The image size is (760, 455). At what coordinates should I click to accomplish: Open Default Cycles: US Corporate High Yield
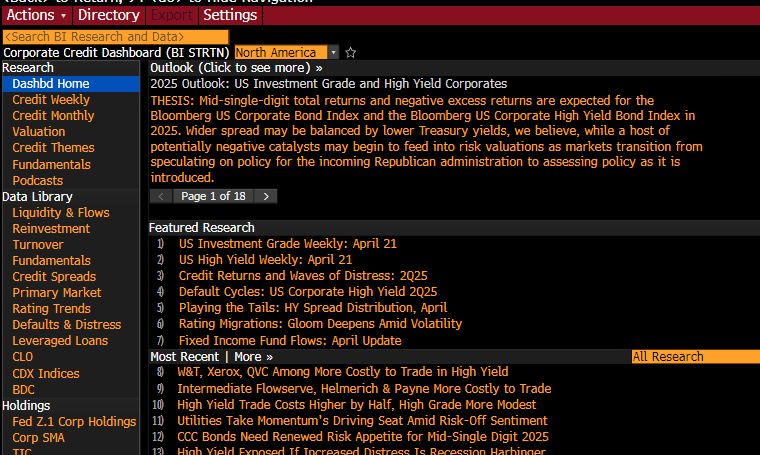coord(308,292)
